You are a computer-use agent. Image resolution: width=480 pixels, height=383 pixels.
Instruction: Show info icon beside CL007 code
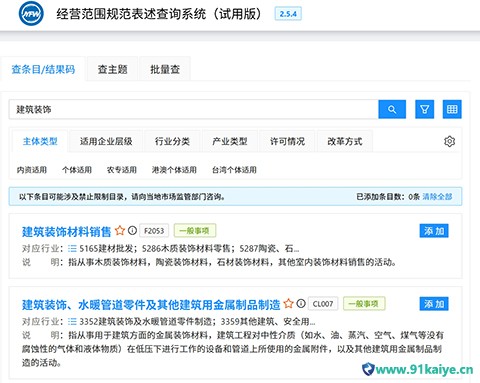click(x=301, y=303)
